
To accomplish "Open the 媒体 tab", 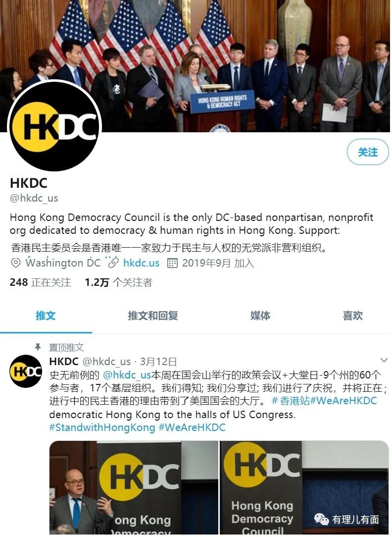I will 260,316.
